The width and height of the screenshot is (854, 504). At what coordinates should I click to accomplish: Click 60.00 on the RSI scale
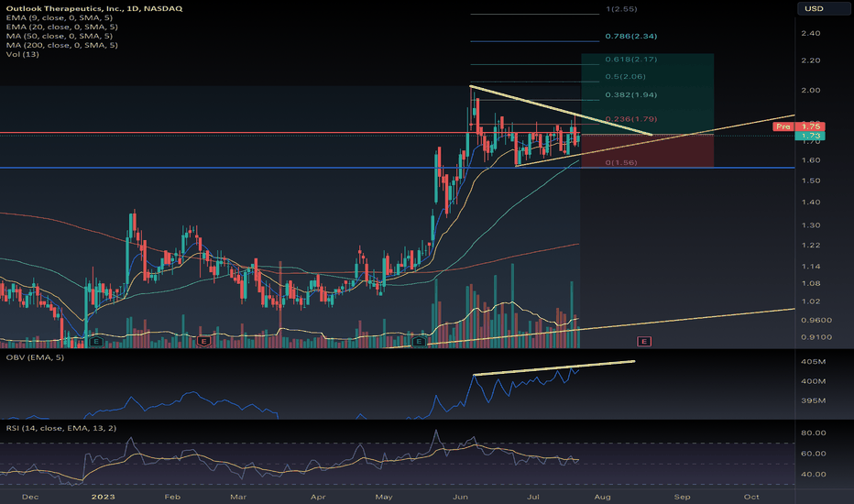coord(813,454)
